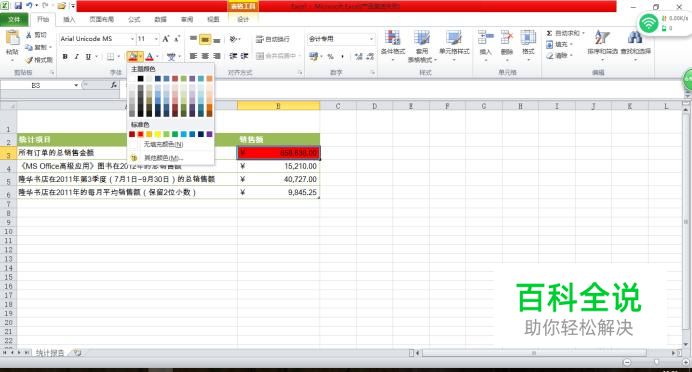This screenshot has height=372, width=692.
Task: Click the Copy icon
Action: tap(29, 47)
